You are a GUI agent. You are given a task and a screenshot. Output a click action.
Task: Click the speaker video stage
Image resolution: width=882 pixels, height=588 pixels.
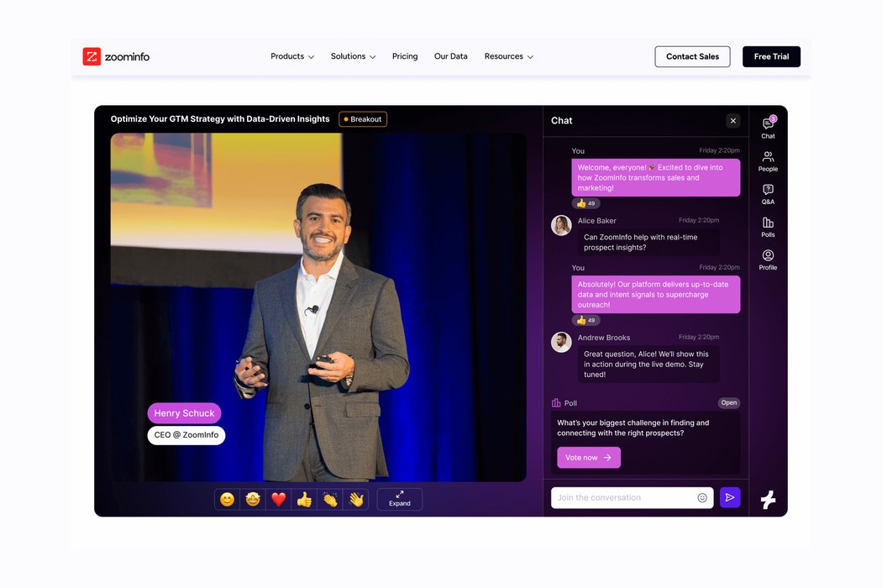click(x=318, y=307)
